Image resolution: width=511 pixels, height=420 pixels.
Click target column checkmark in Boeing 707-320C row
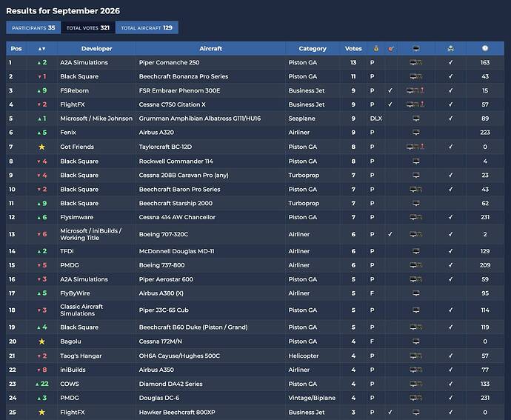click(390, 234)
